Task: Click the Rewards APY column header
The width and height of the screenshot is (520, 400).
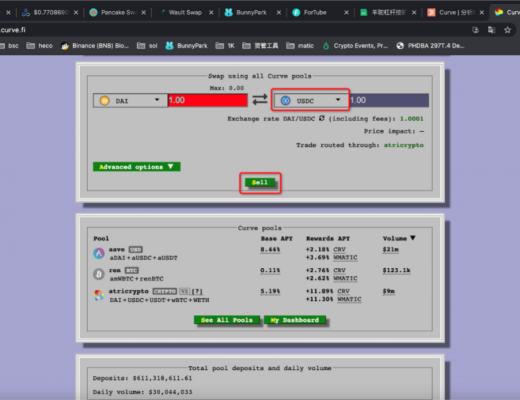Action: [x=328, y=238]
